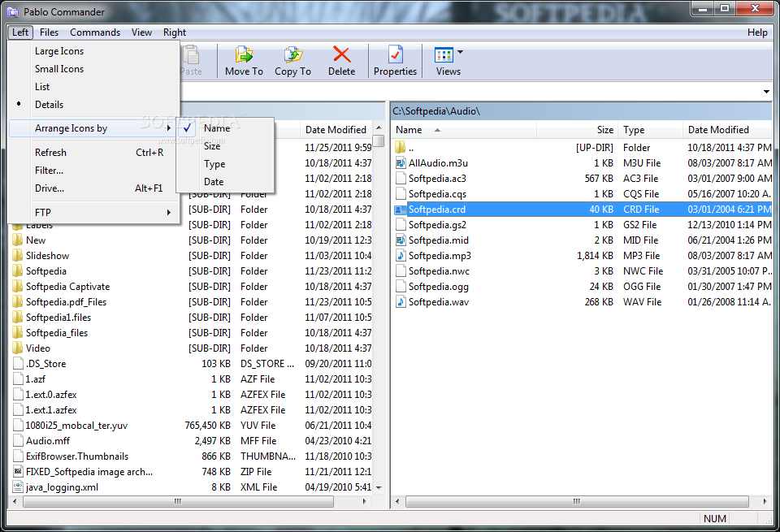The height and width of the screenshot is (532, 780).
Task: Click the C:\Softpedia\Audio\ path header
Action: pos(582,111)
